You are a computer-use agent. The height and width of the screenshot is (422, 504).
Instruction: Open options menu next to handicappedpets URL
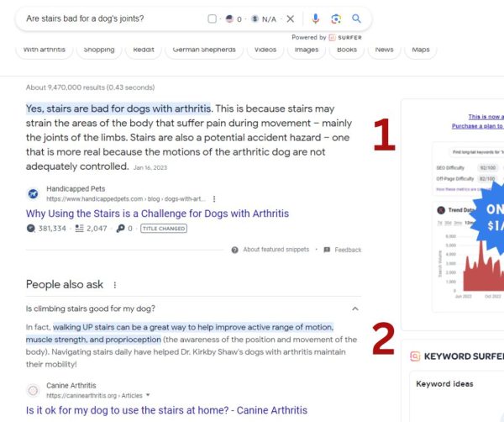[214, 199]
